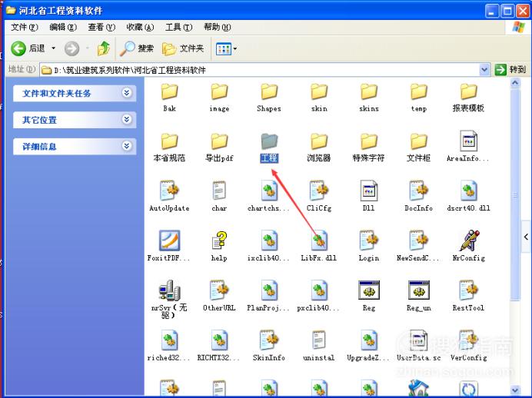532x398 pixels.
Task: Toggle the 文件夹 folders pane button
Action: tap(183, 49)
